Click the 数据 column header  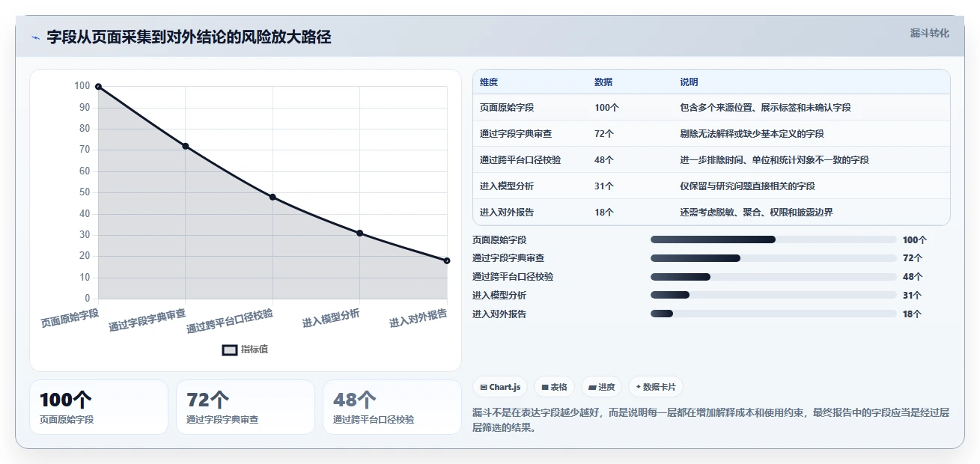pos(603,82)
